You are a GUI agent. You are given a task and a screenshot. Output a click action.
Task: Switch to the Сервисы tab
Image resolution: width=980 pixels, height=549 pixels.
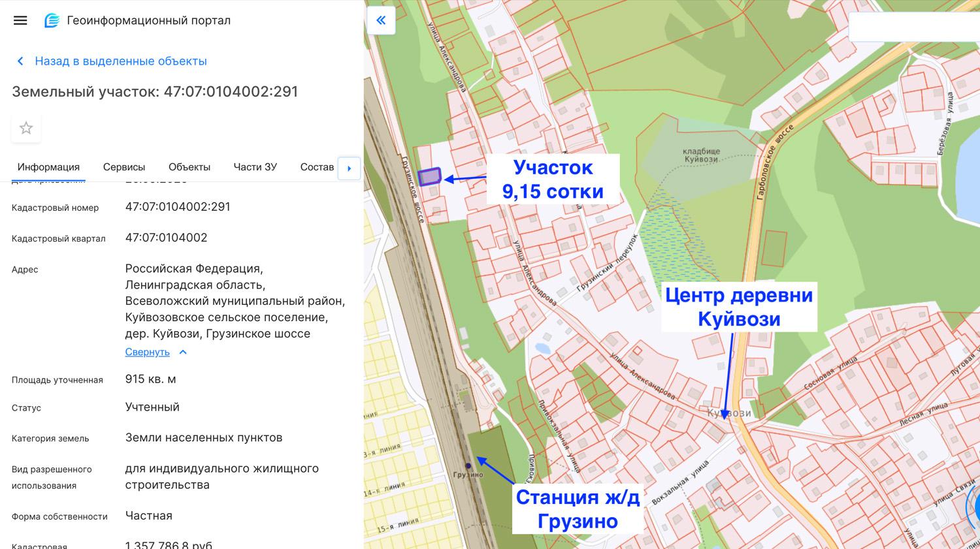[124, 167]
